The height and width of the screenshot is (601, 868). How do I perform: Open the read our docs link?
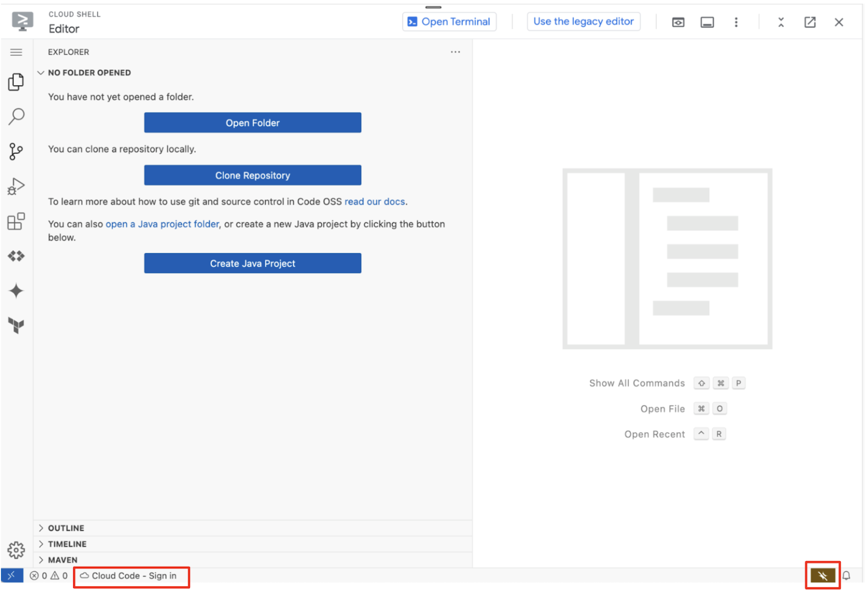[x=374, y=201]
